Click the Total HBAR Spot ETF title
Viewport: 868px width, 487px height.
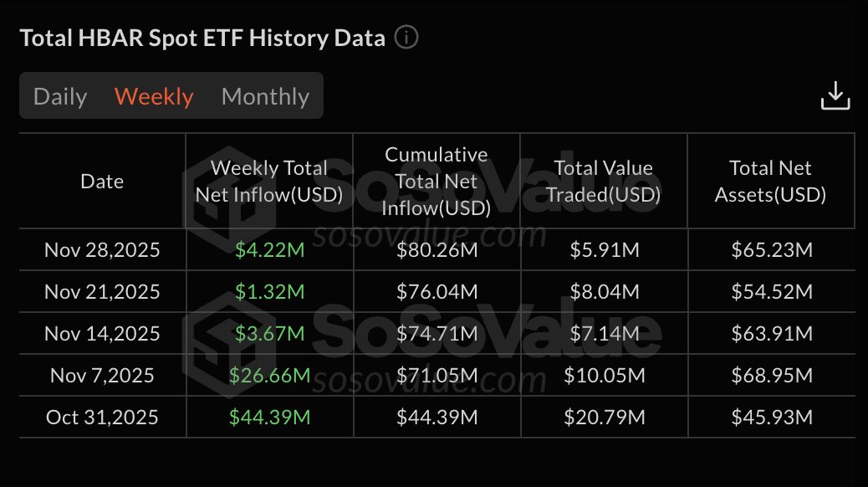[202, 37]
